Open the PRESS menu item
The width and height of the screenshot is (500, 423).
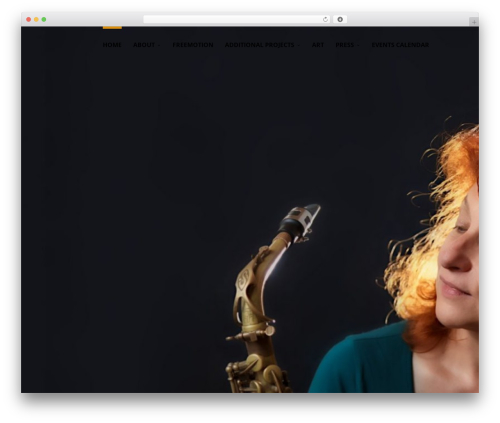click(345, 45)
